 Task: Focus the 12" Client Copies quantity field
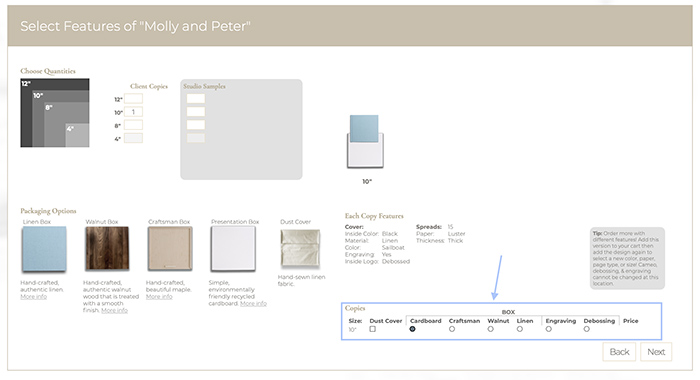[x=133, y=99]
